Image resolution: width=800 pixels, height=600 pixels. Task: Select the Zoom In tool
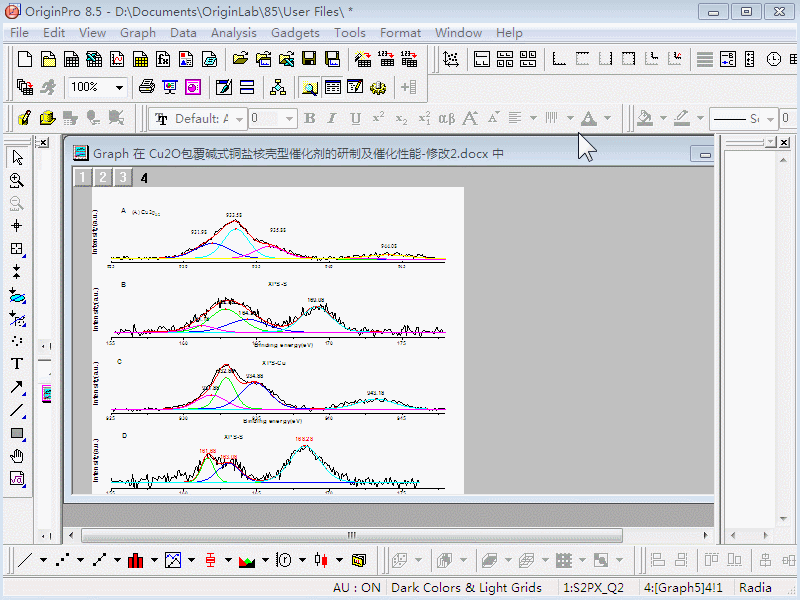coord(16,181)
